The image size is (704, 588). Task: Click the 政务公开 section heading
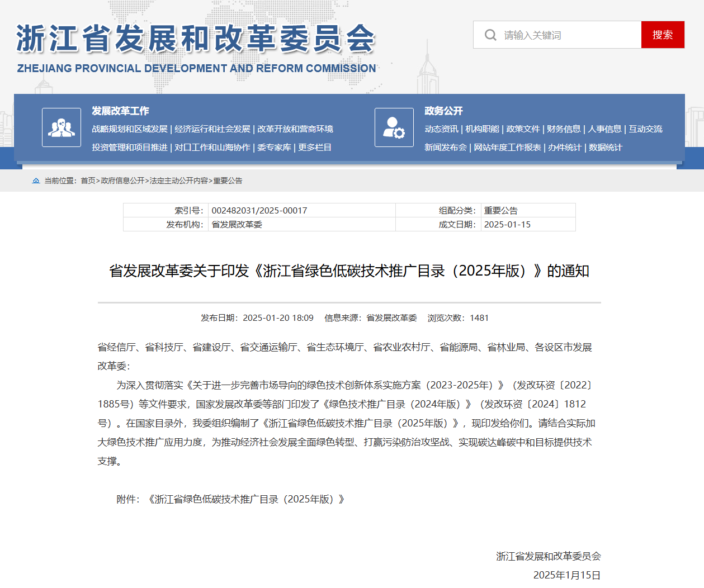(443, 111)
